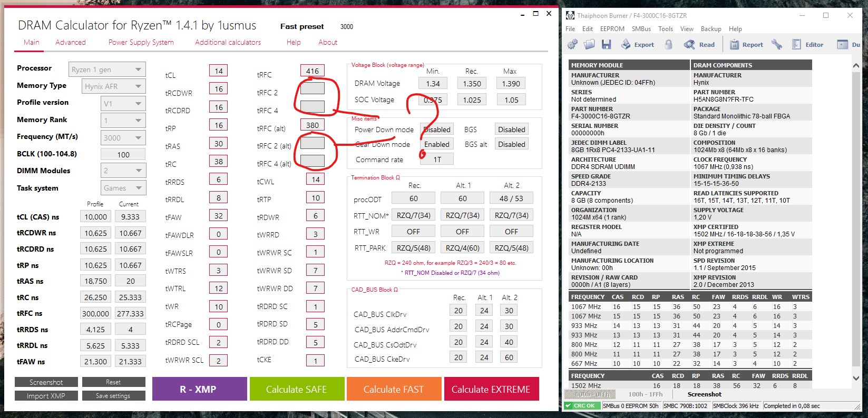Open the Tools menu

click(666, 29)
